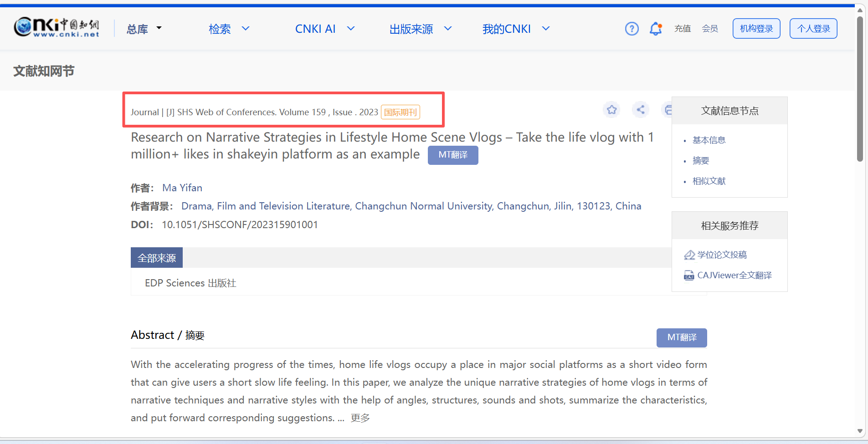
Task: Expand the 总库 dropdown
Action: 144,29
